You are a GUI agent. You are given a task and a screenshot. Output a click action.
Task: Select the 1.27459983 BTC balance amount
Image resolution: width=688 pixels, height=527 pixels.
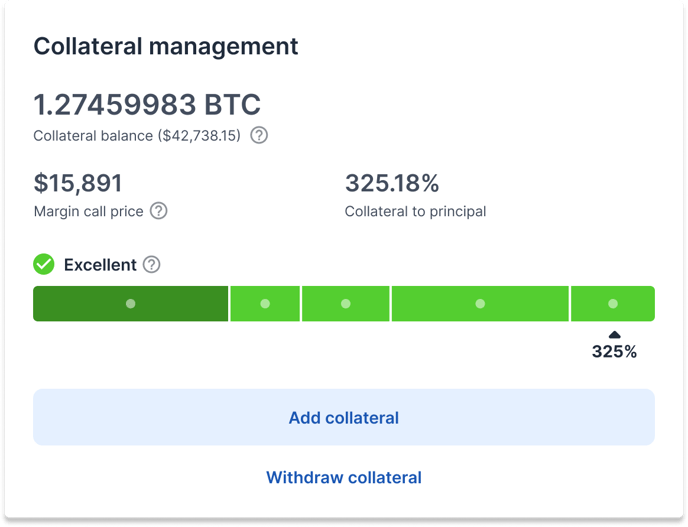[x=147, y=105]
